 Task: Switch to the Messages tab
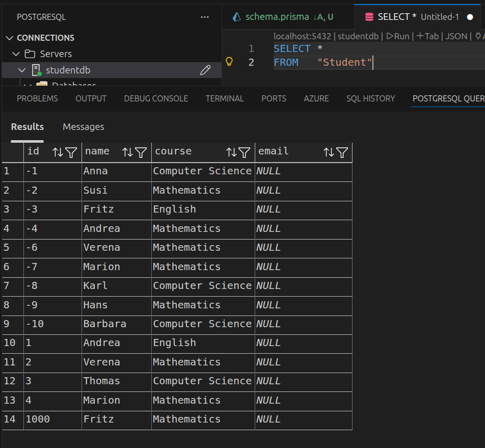tap(83, 127)
